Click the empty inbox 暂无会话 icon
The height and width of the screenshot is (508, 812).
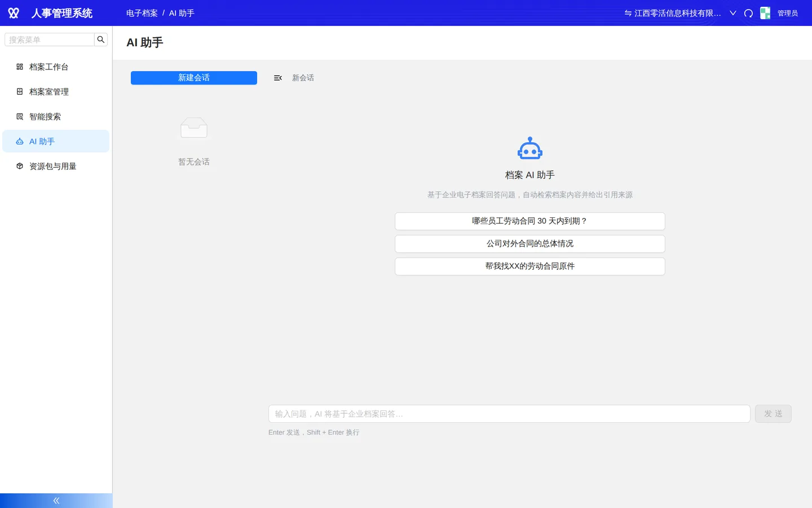[194, 128]
